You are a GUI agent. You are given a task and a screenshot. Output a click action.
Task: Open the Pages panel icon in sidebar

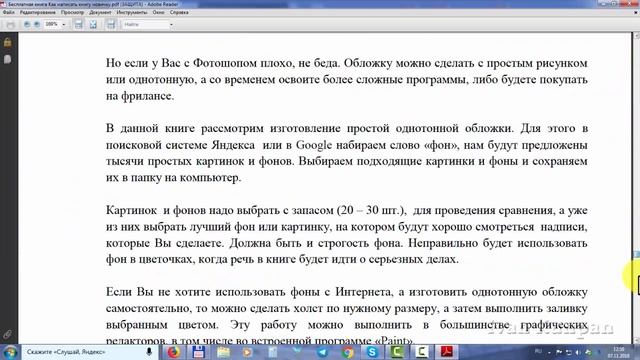point(7,59)
